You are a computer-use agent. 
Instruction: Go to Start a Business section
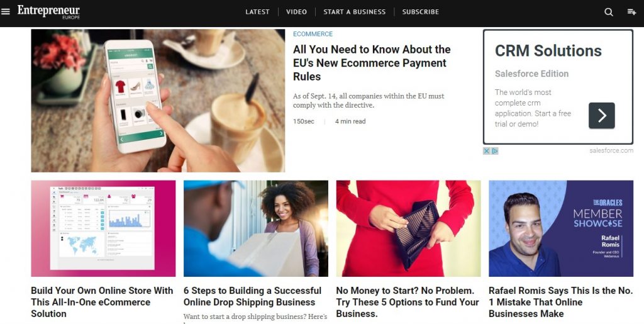coord(355,12)
